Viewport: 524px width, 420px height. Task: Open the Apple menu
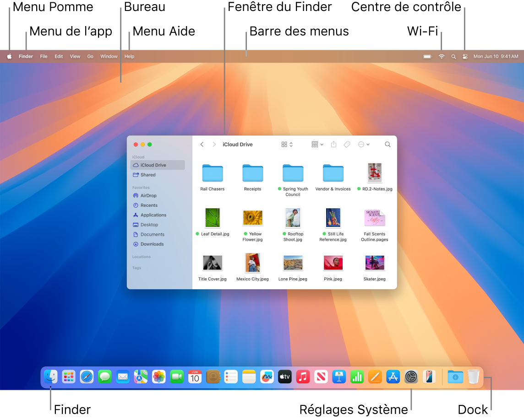point(9,56)
